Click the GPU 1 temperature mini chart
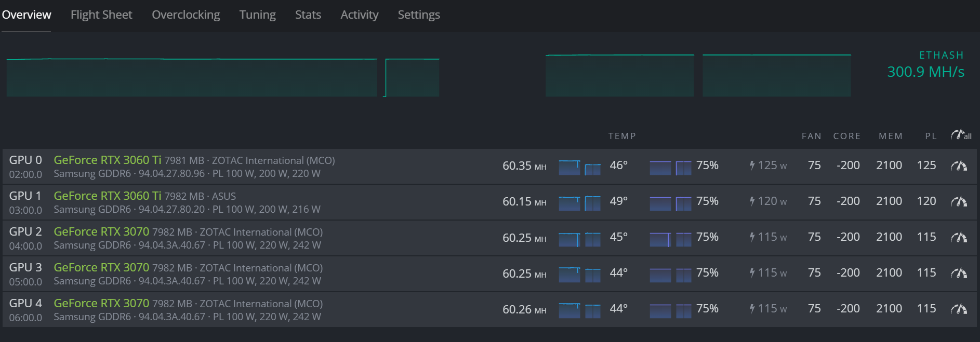 tap(580, 203)
